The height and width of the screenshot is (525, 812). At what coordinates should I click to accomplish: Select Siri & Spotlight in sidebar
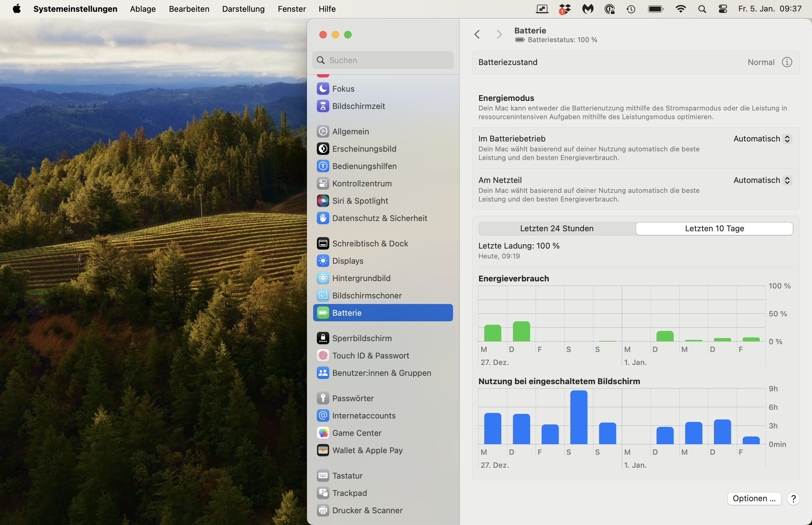point(360,201)
